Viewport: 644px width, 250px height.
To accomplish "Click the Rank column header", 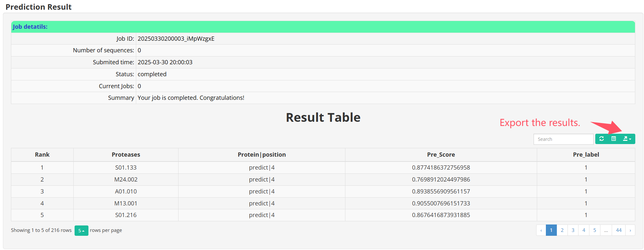I will click(x=42, y=155).
